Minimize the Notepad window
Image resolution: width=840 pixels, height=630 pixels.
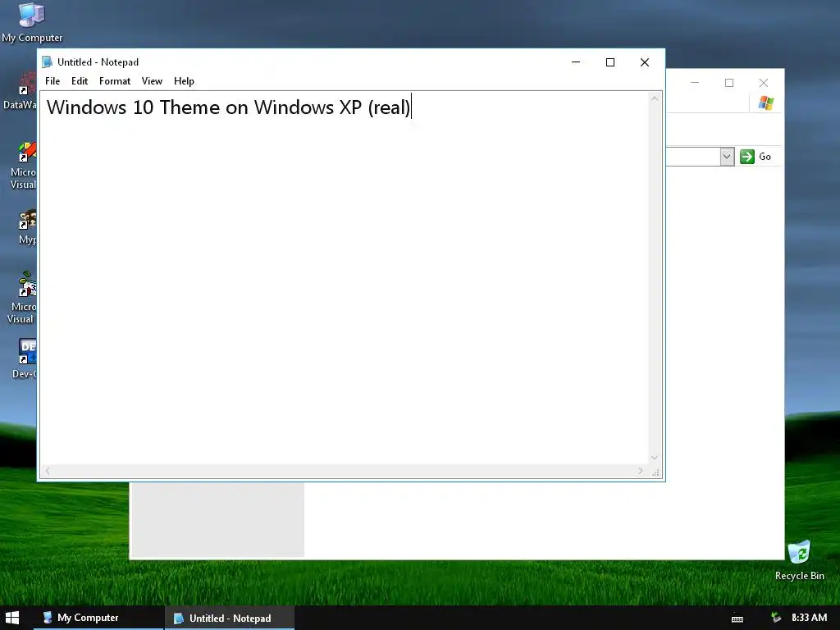pos(576,62)
